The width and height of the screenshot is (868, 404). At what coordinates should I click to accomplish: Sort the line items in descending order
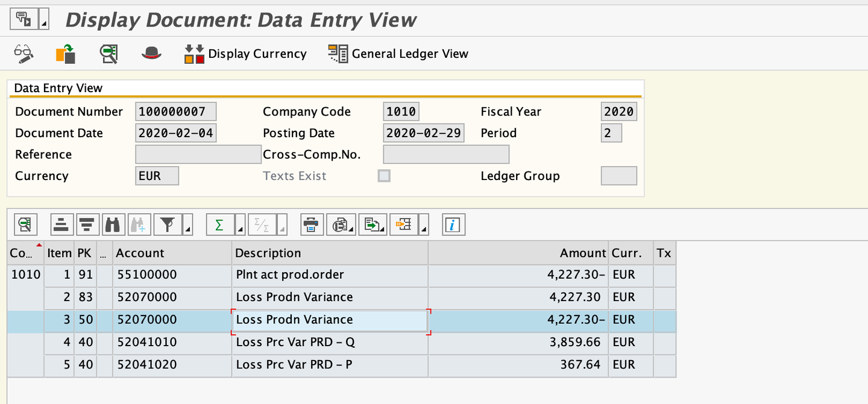pos(87,225)
